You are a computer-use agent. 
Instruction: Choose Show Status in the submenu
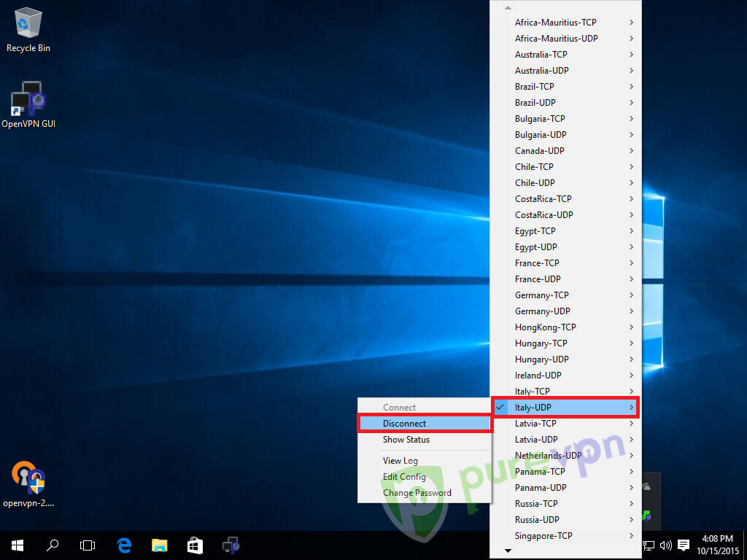click(425, 440)
